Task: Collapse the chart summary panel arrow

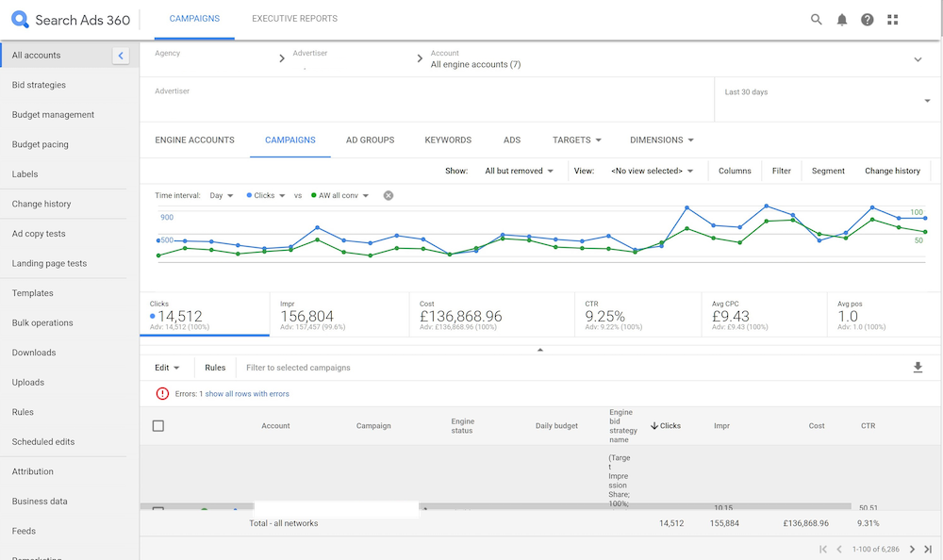Action: [x=540, y=350]
